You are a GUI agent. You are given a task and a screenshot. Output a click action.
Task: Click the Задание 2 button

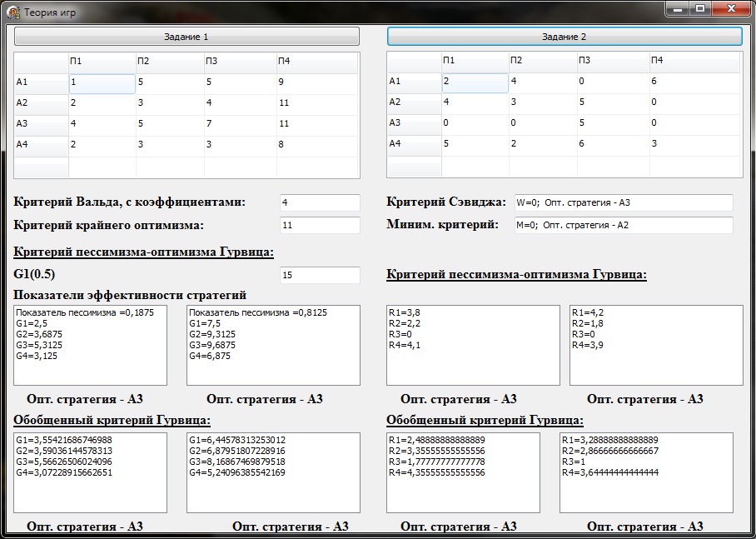coord(565,37)
